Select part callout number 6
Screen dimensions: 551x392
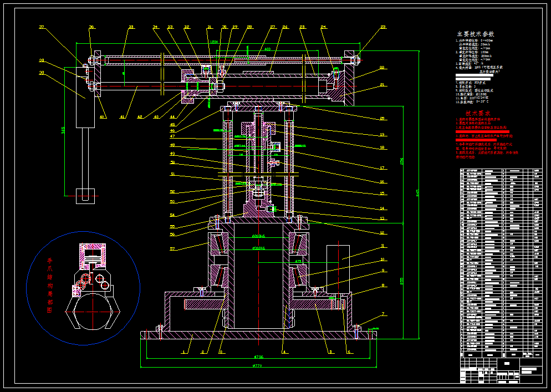[349, 352]
